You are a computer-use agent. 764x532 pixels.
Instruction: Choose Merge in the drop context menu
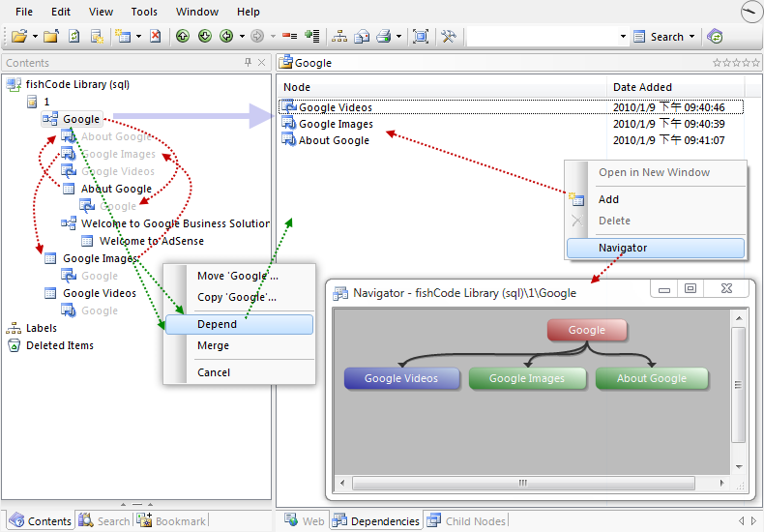(x=239, y=345)
